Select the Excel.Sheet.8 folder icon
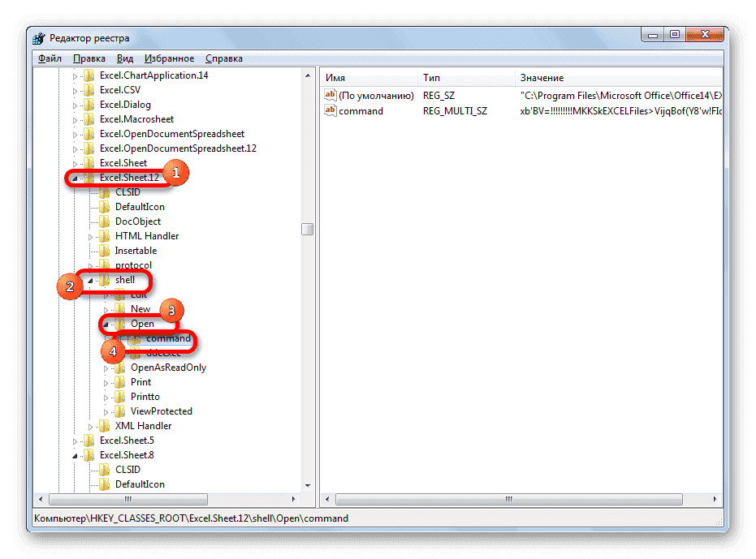The height and width of the screenshot is (559, 756). click(x=89, y=455)
